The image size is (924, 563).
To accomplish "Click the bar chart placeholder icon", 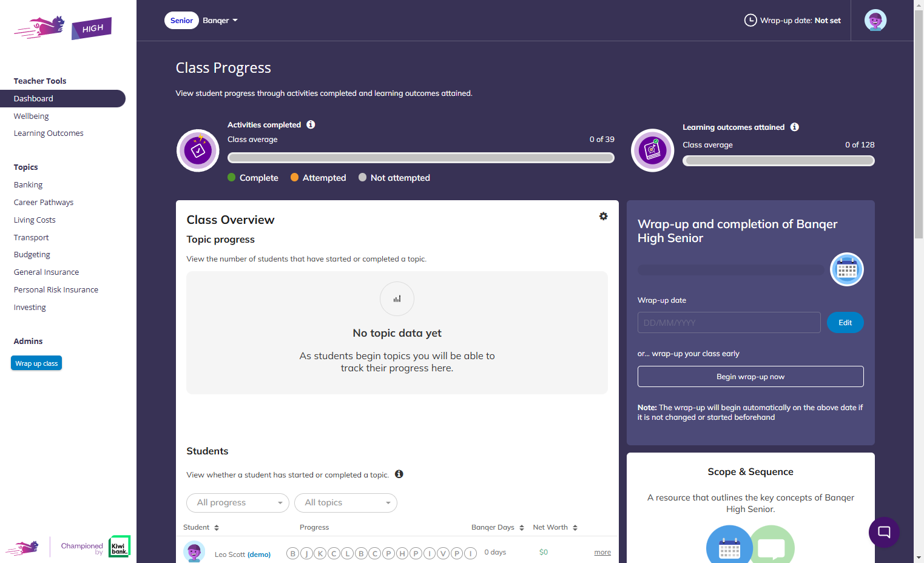I will 397,299.
